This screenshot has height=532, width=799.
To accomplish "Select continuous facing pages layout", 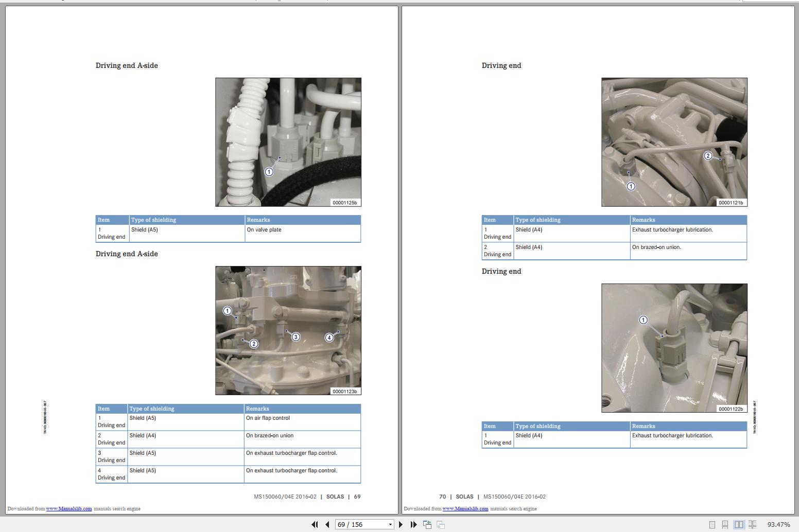I will click(x=752, y=524).
